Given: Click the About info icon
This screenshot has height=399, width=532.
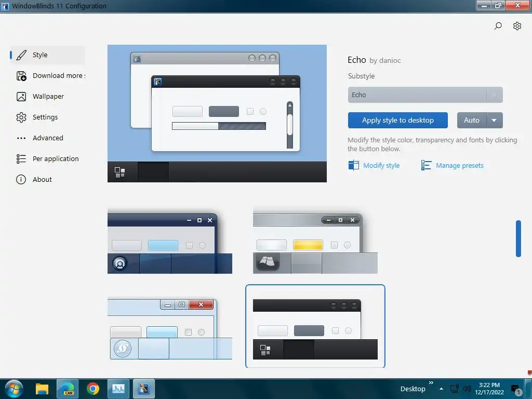Looking at the screenshot, I should (21, 179).
